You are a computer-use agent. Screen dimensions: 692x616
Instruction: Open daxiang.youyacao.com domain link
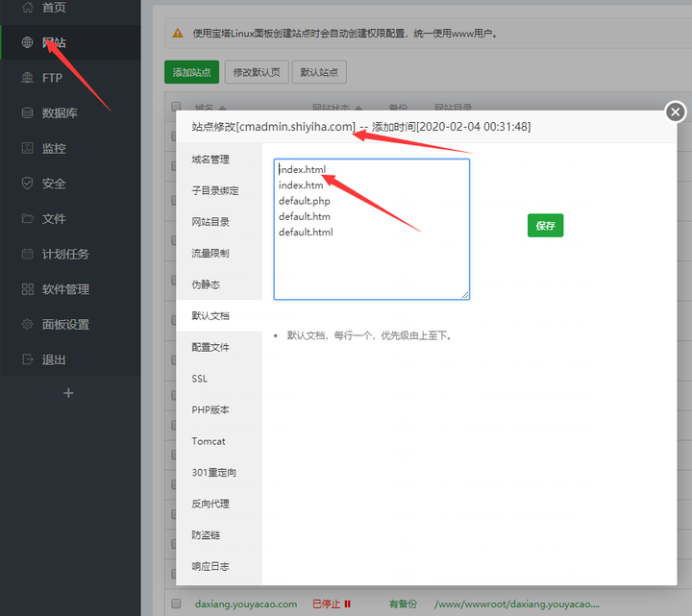point(246,604)
